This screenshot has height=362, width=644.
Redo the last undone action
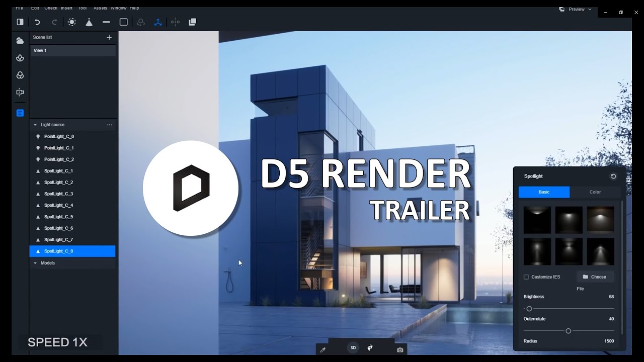click(54, 22)
